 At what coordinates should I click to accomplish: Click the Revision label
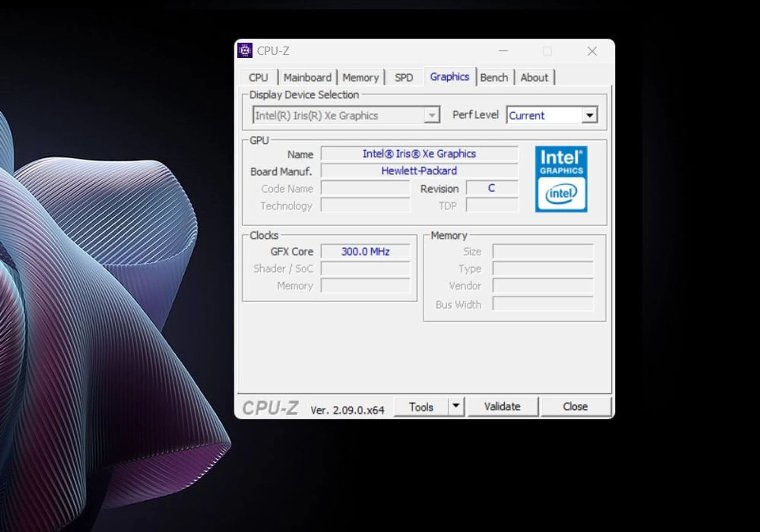tap(439, 189)
